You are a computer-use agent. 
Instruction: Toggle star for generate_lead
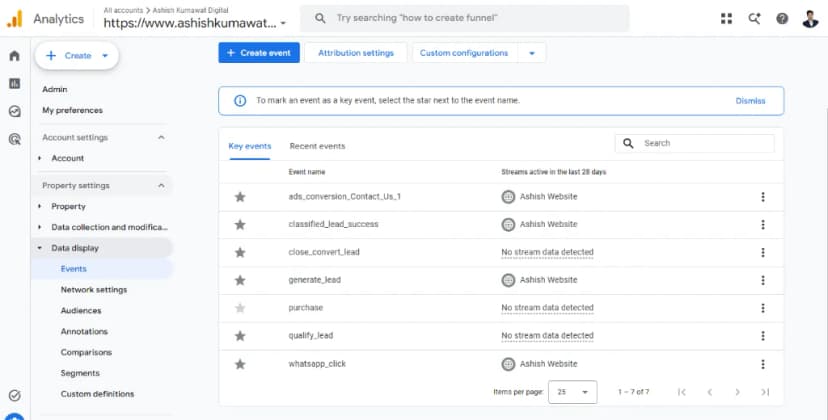(x=240, y=280)
